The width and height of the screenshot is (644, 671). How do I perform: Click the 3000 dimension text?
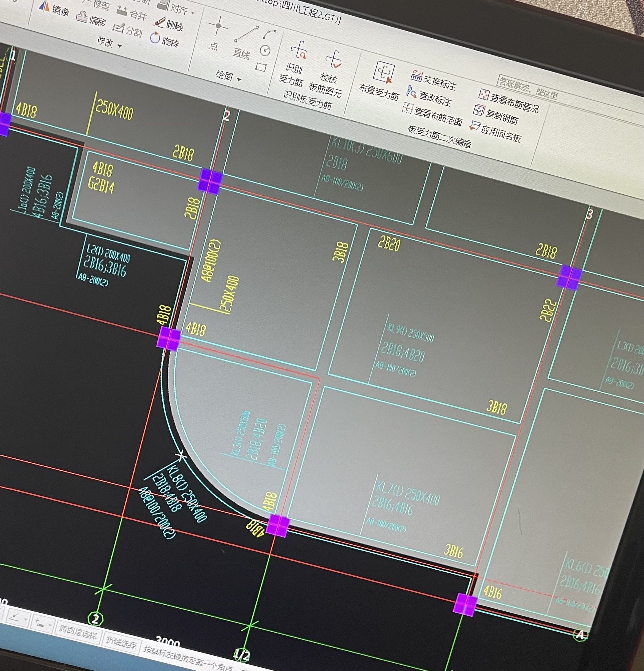(168, 641)
